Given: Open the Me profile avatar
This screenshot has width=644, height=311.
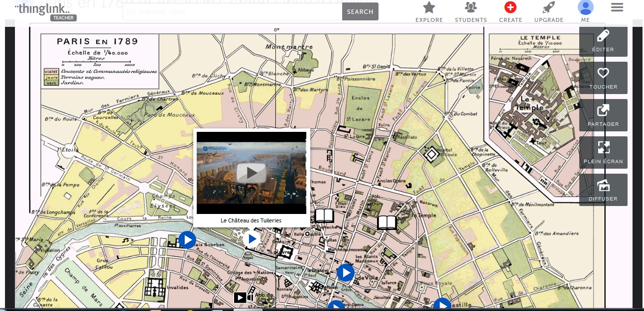Looking at the screenshot, I should pos(585,7).
